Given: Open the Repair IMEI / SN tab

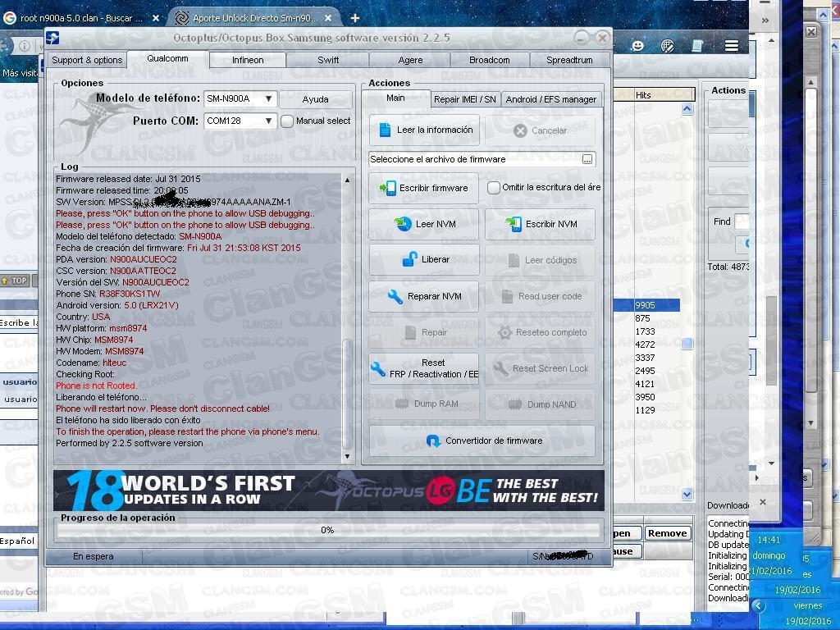Looking at the screenshot, I should [x=465, y=99].
